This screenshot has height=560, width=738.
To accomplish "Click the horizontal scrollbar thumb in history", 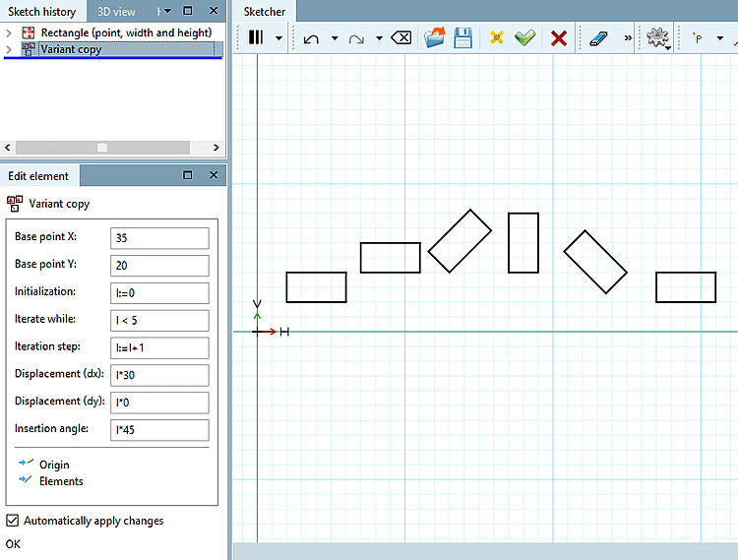I will coord(102,148).
